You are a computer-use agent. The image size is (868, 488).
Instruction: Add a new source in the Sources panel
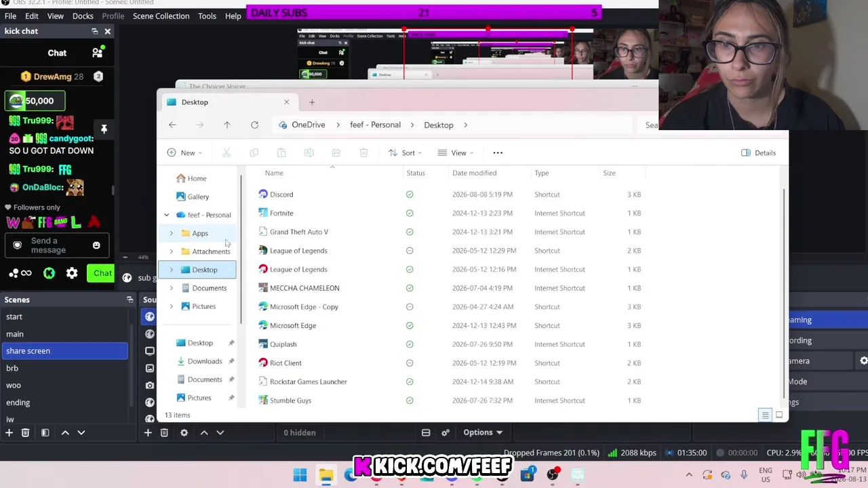coord(148,432)
